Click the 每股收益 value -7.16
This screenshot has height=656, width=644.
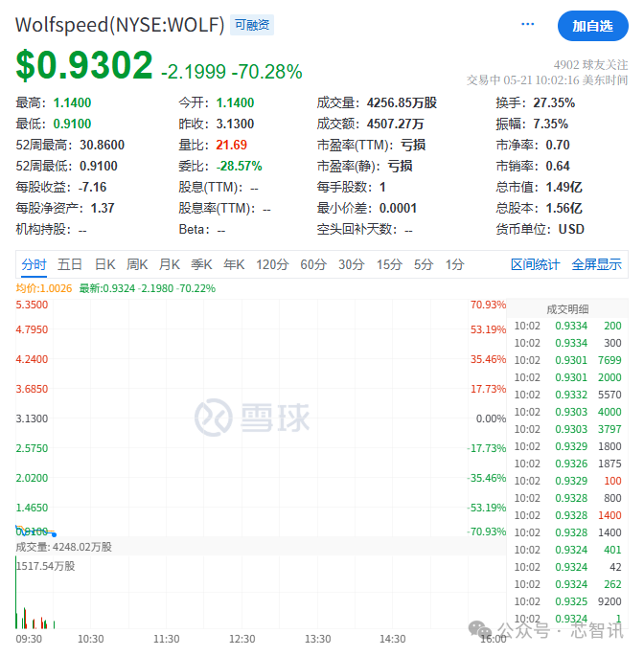93,187
